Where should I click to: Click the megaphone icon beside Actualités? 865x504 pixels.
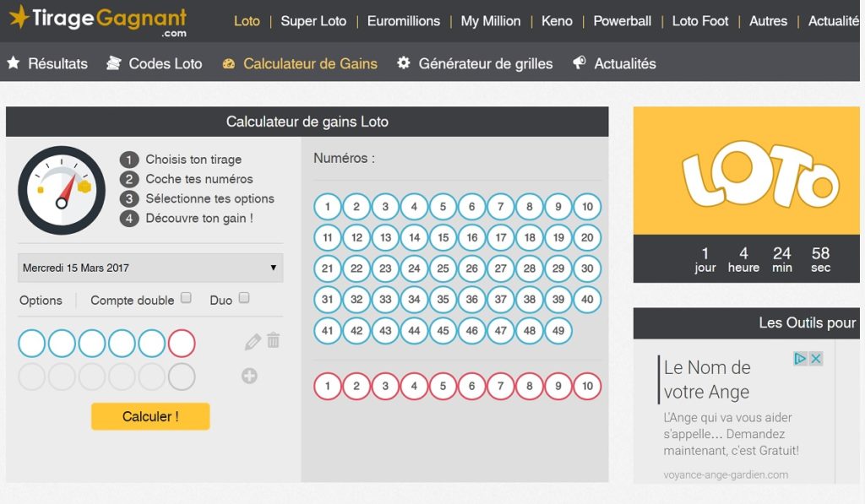[579, 62]
